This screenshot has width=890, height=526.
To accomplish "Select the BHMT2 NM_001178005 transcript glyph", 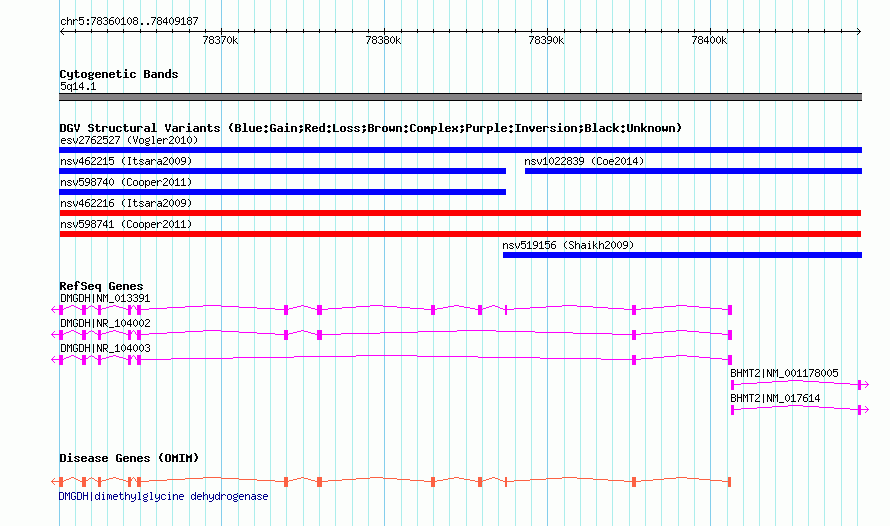I will (799, 385).
